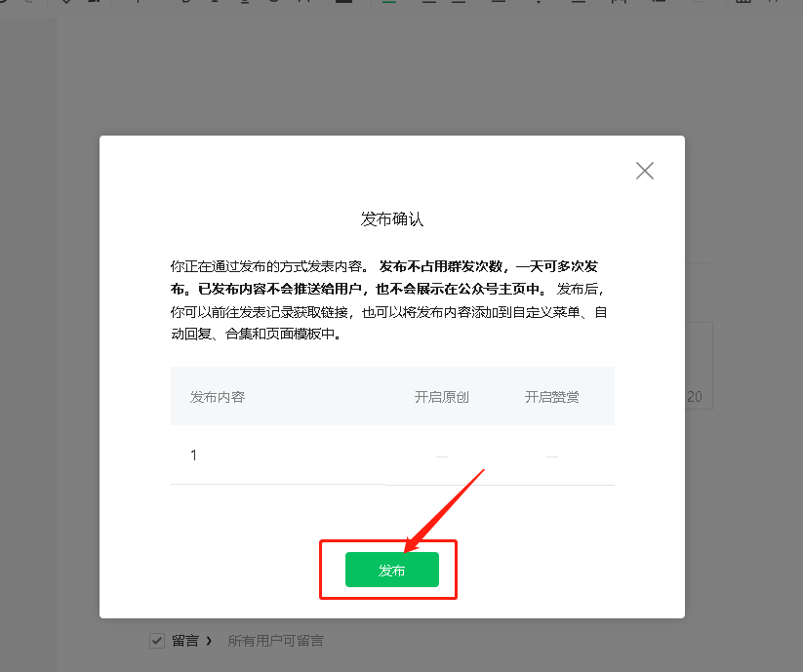The height and width of the screenshot is (672, 803).
Task: Click the box showing 20 behind dialog
Action: pos(699,366)
